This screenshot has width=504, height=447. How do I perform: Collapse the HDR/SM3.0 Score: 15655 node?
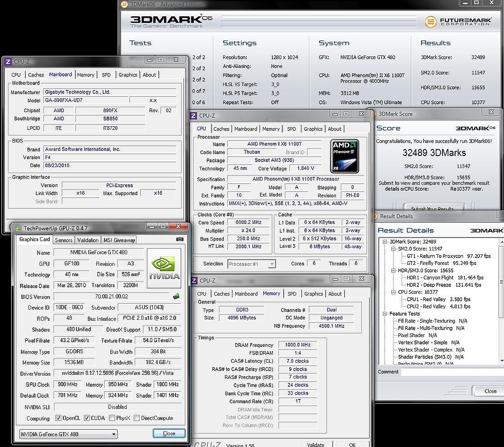(393, 271)
